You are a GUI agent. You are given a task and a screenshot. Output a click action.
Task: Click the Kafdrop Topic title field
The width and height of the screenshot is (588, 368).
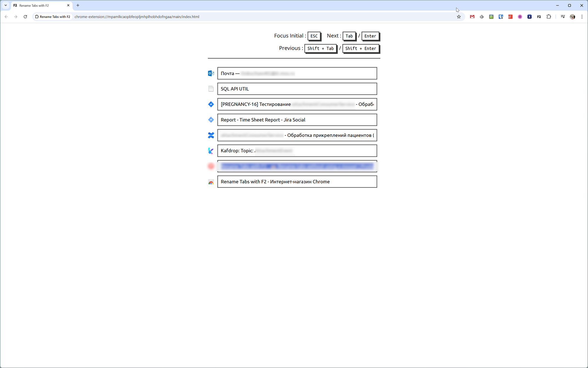tap(297, 151)
